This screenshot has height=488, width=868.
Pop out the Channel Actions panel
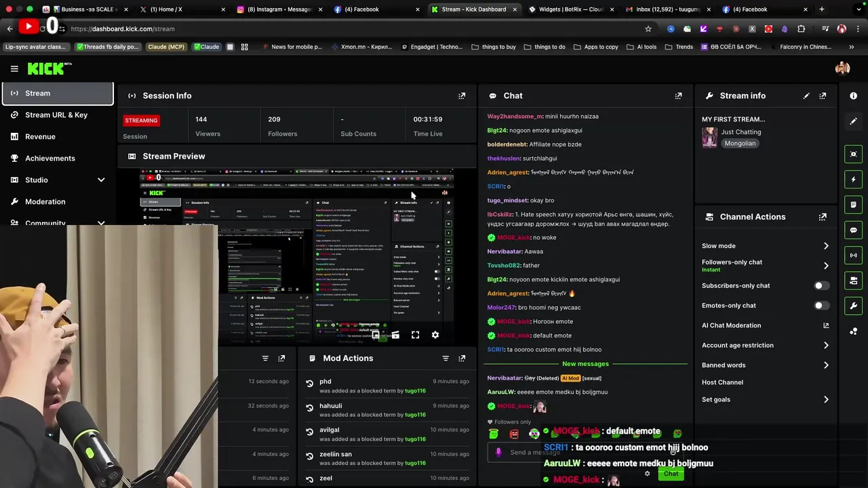pos(823,217)
